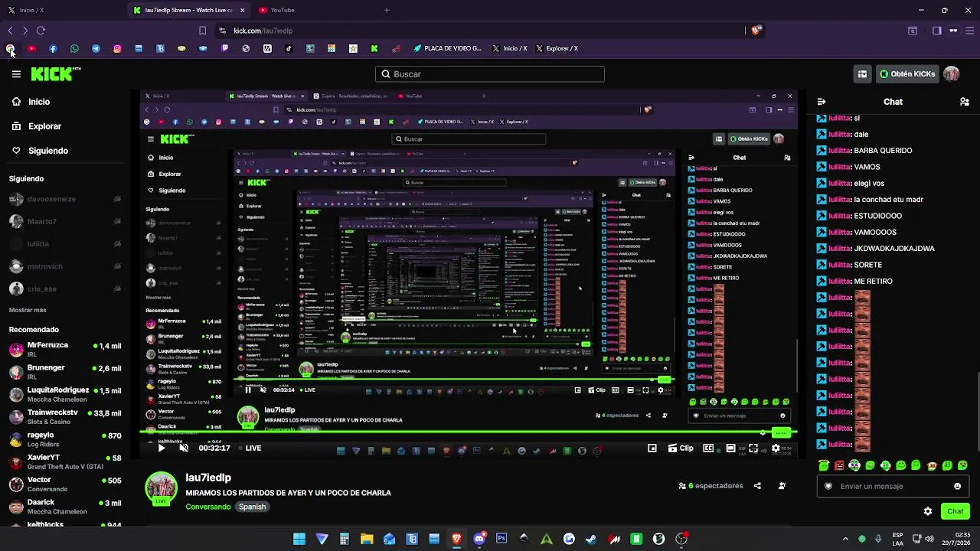980x551 pixels.
Task: Click the Obtén KICKs button
Action: [907, 74]
